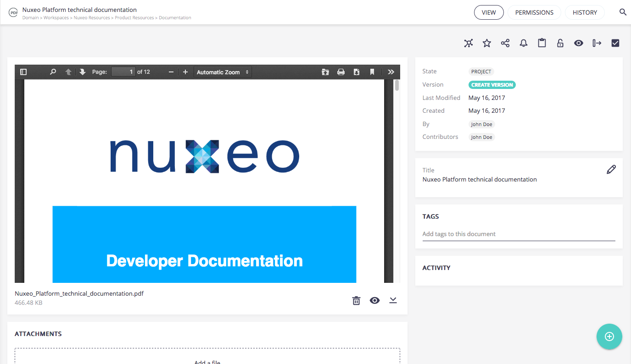Go to Nuxeo Resources in the breadcrumb
The width and height of the screenshot is (631, 364).
(x=92, y=18)
